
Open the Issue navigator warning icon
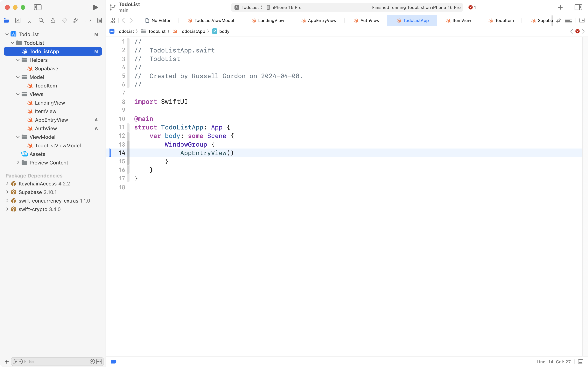[53, 20]
